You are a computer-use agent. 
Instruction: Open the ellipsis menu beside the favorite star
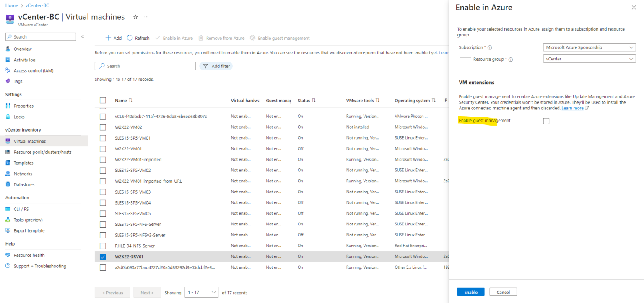(146, 17)
